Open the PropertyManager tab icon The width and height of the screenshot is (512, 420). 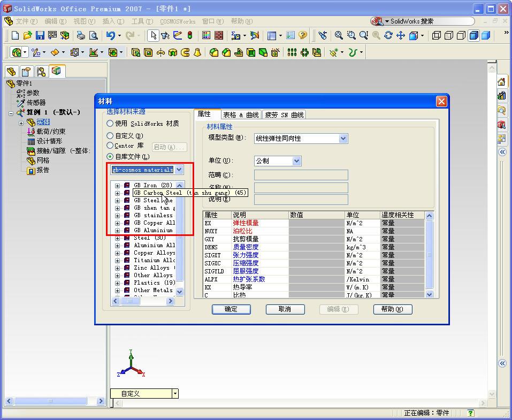pos(26,71)
